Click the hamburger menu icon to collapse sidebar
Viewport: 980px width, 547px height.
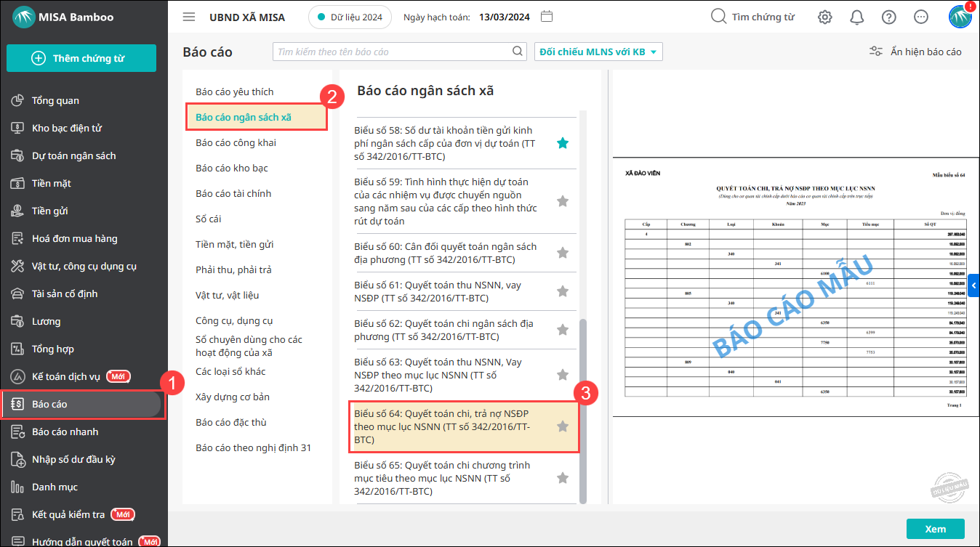pyautogui.click(x=189, y=17)
